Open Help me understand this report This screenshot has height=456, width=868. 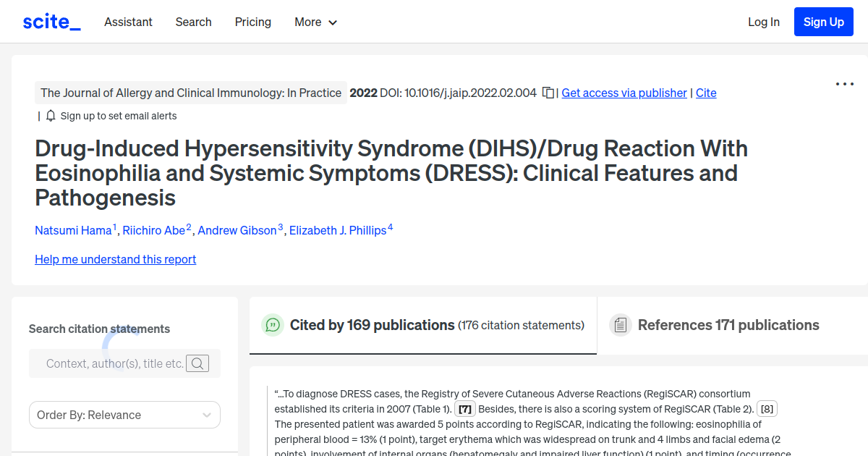tap(115, 259)
